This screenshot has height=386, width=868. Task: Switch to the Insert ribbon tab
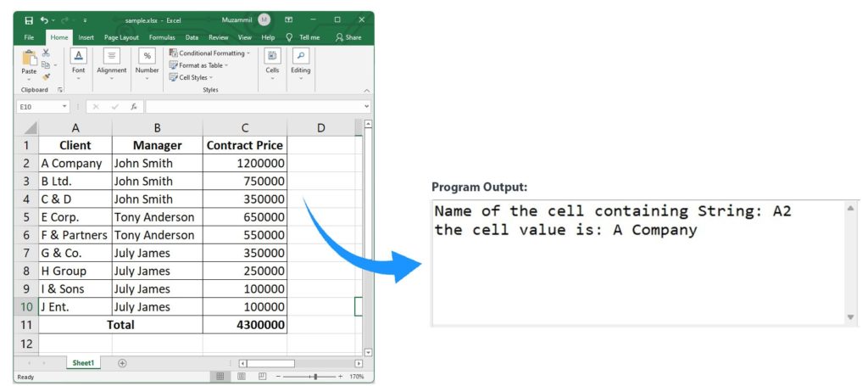(x=86, y=37)
